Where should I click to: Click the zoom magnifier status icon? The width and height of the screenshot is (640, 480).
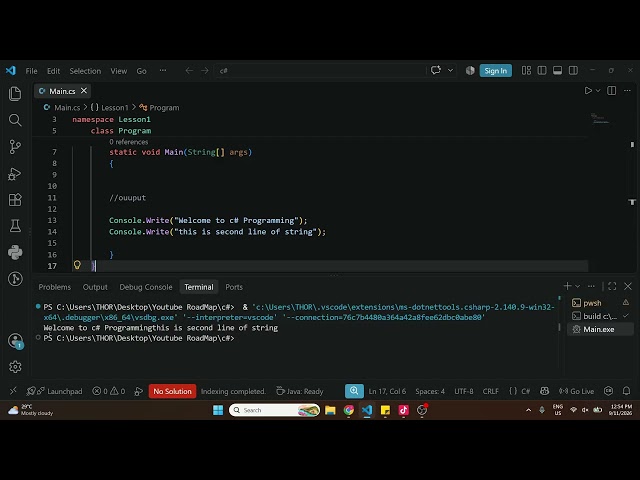pyautogui.click(x=354, y=391)
